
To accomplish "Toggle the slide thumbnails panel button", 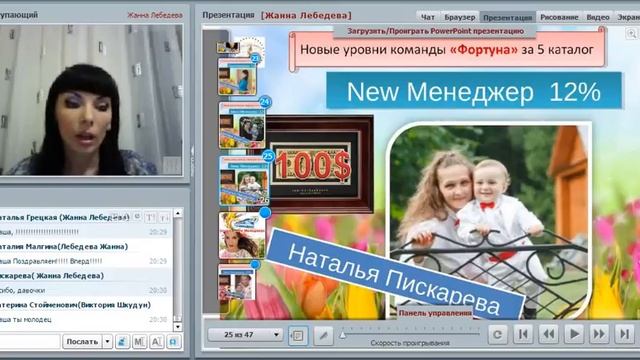I will 298,336.
